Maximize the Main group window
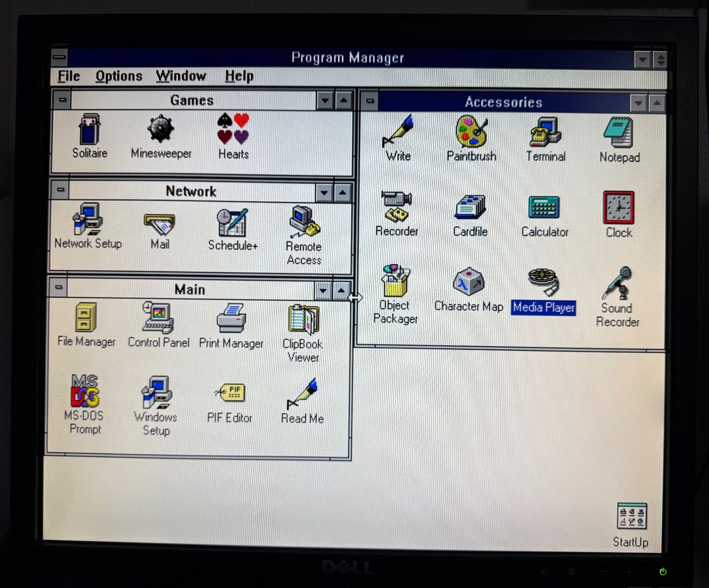 tap(341, 291)
